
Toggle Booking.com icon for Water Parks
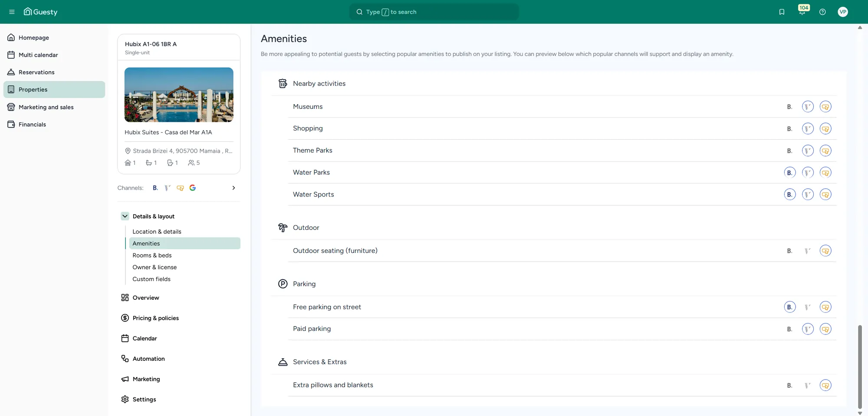[790, 173]
